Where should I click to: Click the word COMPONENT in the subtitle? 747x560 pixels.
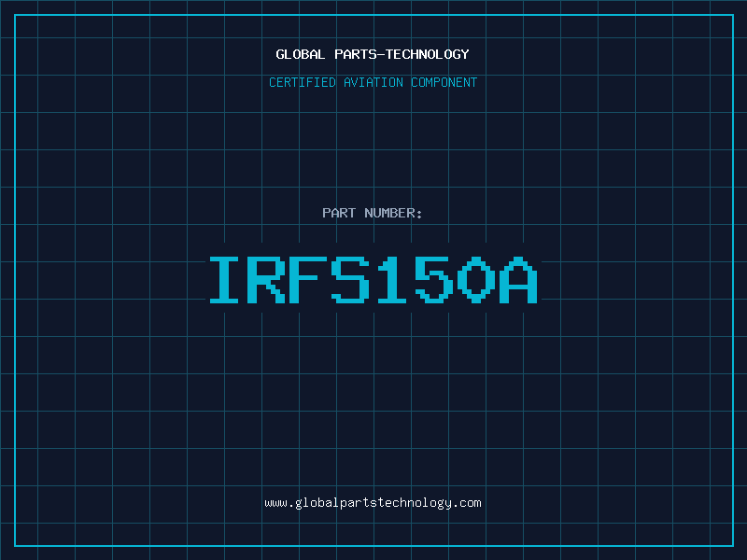pyautogui.click(x=444, y=82)
